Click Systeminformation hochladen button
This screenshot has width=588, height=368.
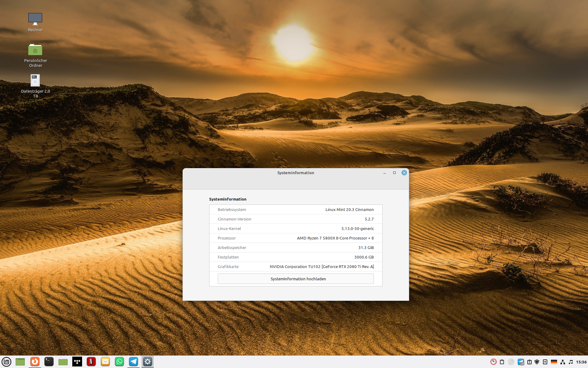(x=296, y=279)
